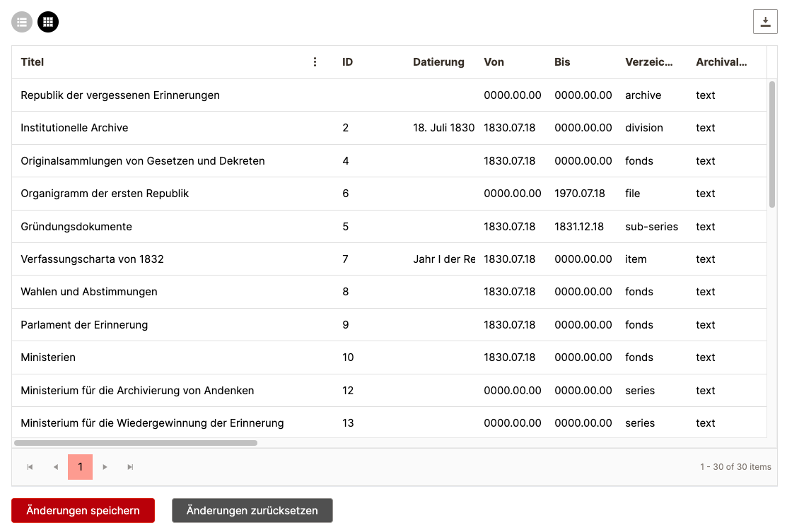The height and width of the screenshot is (532, 787).
Task: Click the download export icon
Action: coord(765,22)
